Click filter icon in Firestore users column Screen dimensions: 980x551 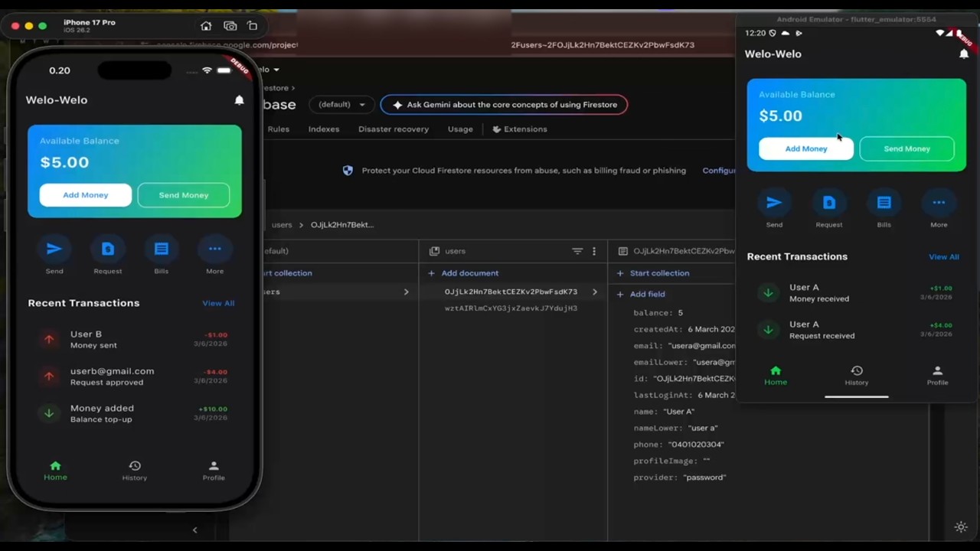[577, 251]
